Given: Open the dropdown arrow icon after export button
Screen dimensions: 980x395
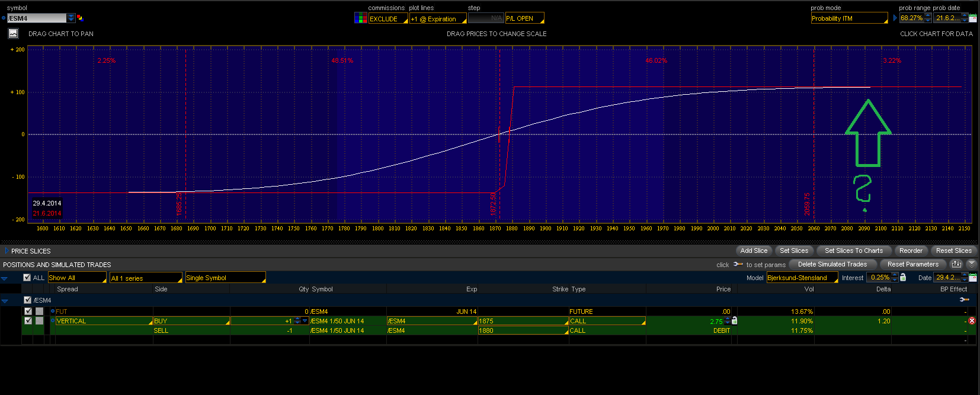Looking at the screenshot, I should 971,264.
